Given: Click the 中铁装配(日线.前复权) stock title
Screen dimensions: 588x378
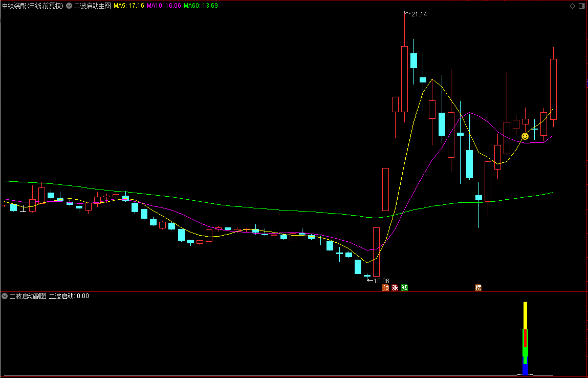Looking at the screenshot, I should [33, 6].
